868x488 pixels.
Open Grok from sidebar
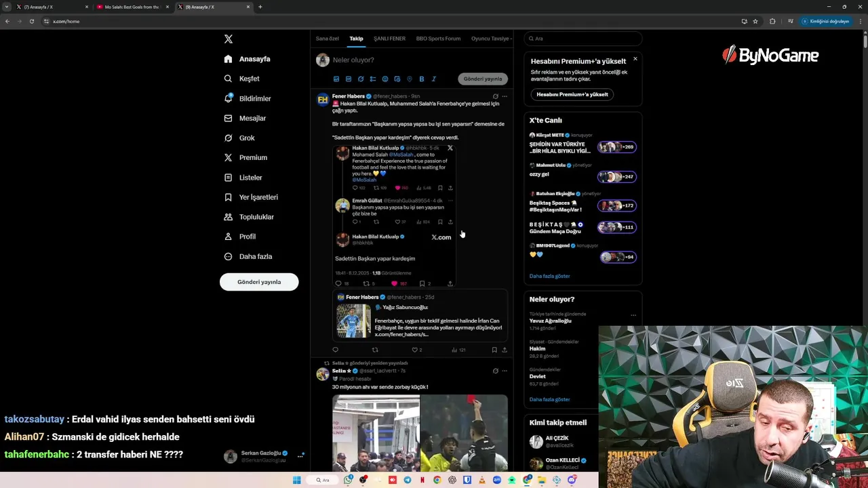click(239, 138)
